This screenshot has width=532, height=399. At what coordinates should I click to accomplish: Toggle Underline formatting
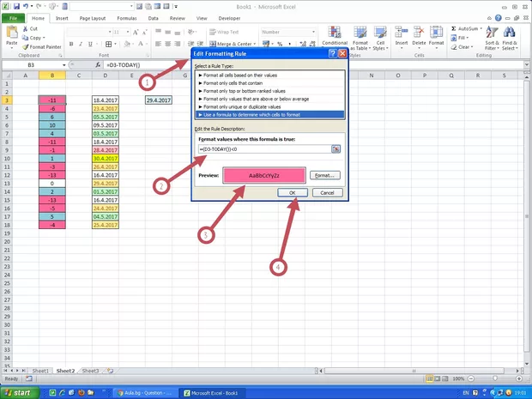click(x=90, y=44)
